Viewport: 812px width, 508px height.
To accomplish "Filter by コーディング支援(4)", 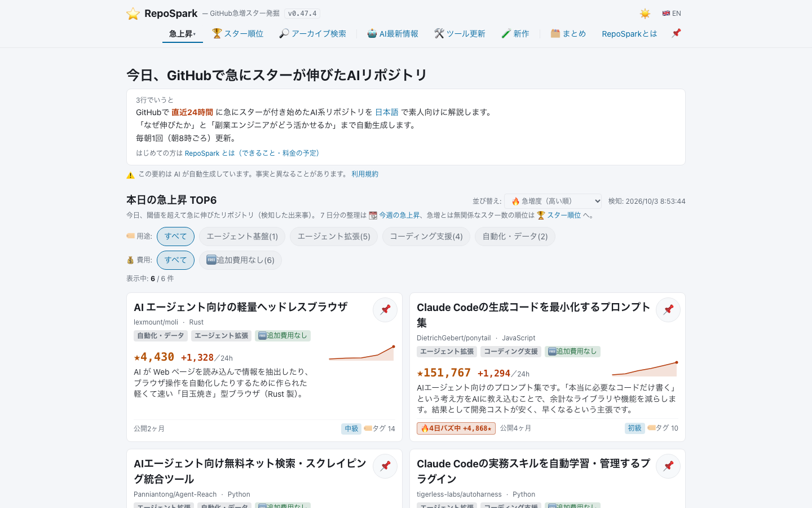I will 426,237.
